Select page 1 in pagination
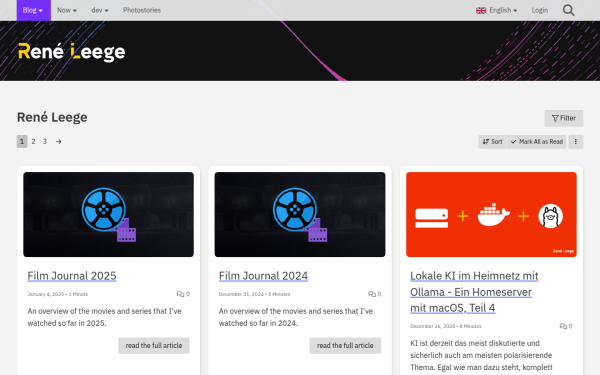Viewport: 600px width, 375px height. 22,142
